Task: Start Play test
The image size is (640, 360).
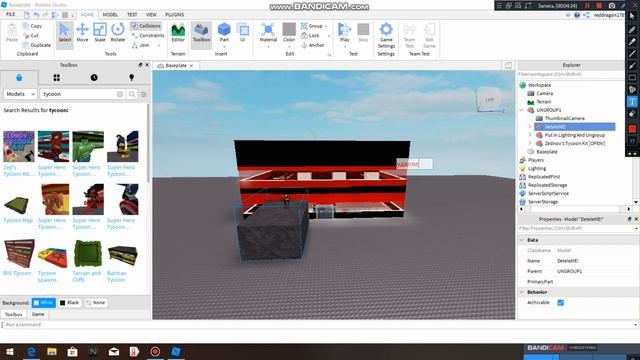Action: 344,33
